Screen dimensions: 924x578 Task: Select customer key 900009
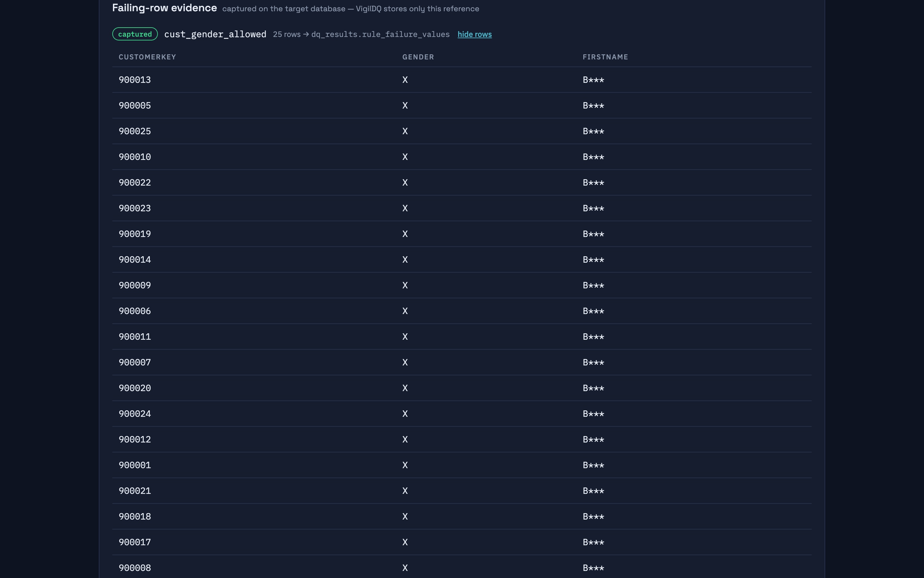pyautogui.click(x=135, y=285)
